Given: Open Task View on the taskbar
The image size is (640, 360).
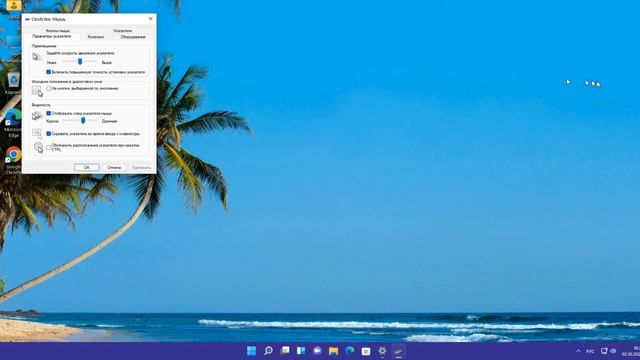Looking at the screenshot, I should 284,351.
